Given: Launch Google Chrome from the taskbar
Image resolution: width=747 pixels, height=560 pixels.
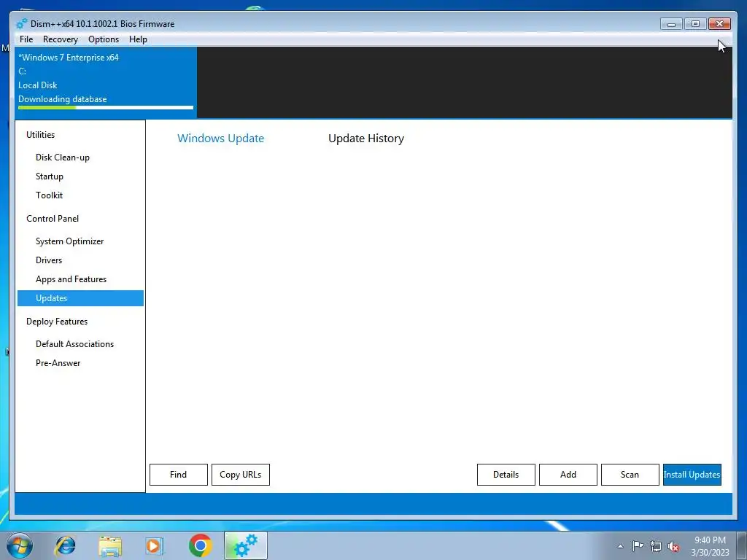Looking at the screenshot, I should click(x=200, y=545).
